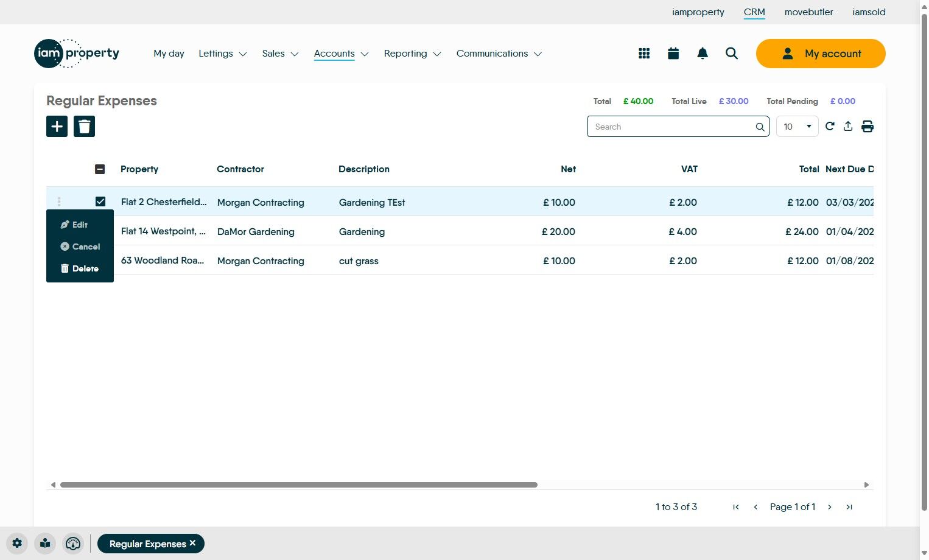Open the calendar icon in header
929x560 pixels.
[673, 54]
